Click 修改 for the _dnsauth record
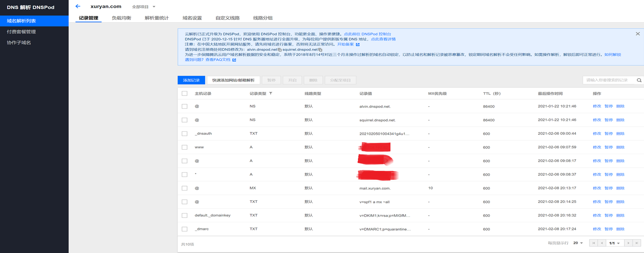 [x=597, y=133]
